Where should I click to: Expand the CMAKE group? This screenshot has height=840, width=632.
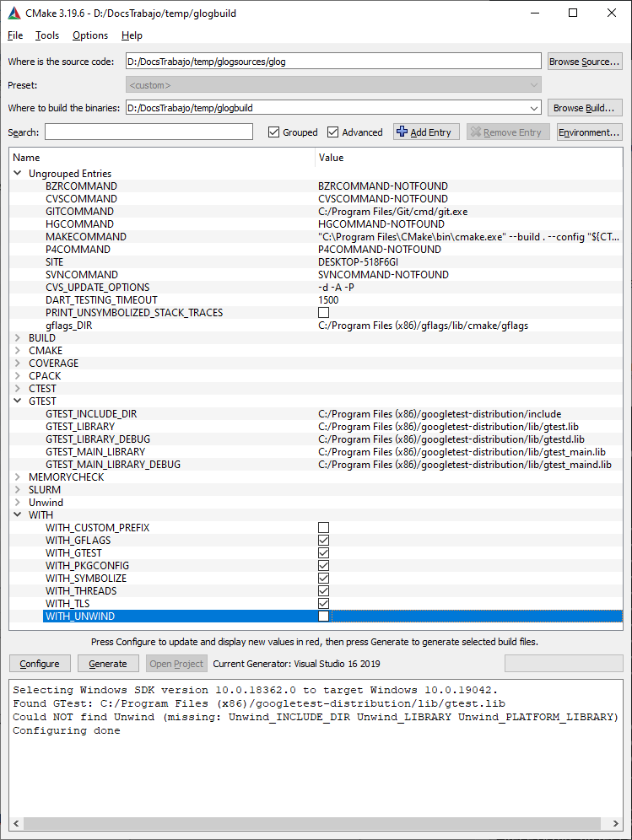point(18,350)
